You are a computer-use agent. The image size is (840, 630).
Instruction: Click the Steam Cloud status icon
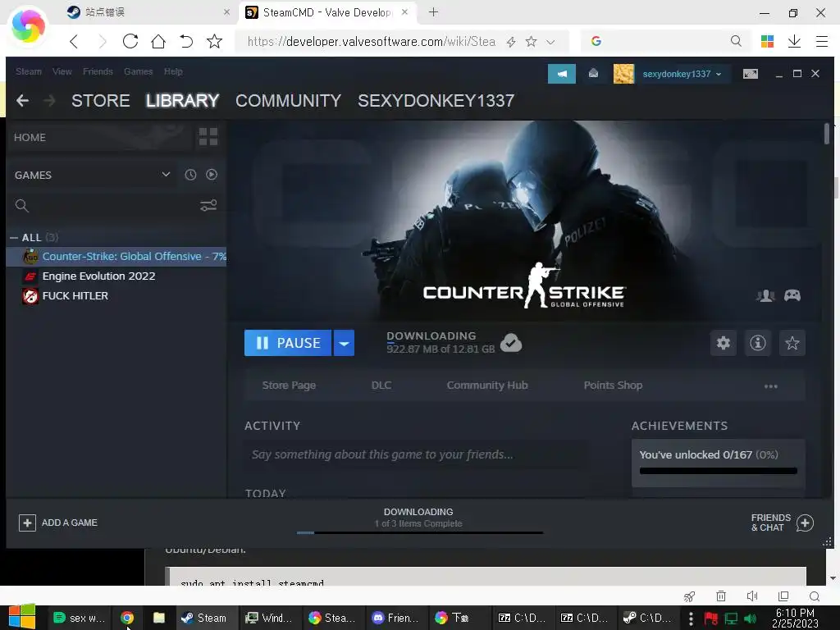click(x=510, y=343)
